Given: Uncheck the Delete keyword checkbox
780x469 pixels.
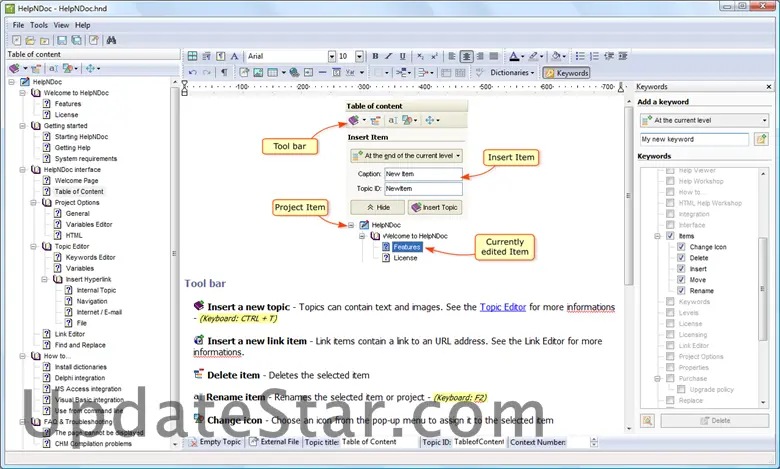Looking at the screenshot, I should tap(681, 258).
